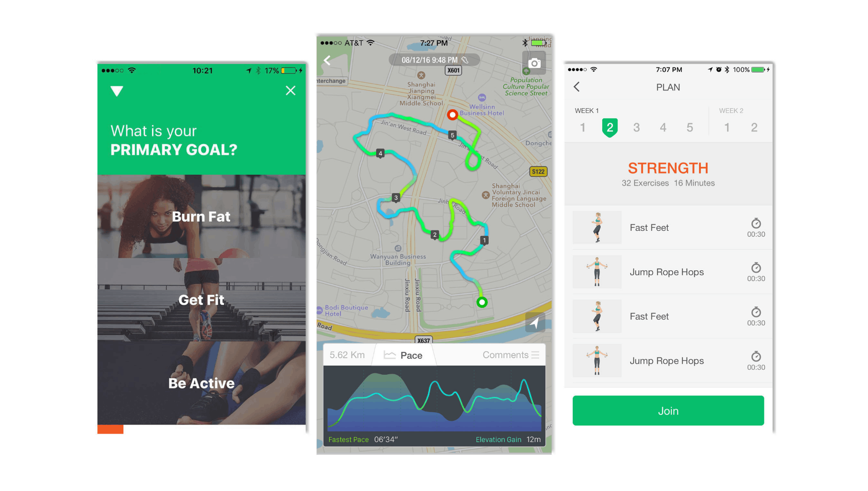Tap the back arrow on map screen
This screenshot has height=491, width=868.
click(327, 61)
